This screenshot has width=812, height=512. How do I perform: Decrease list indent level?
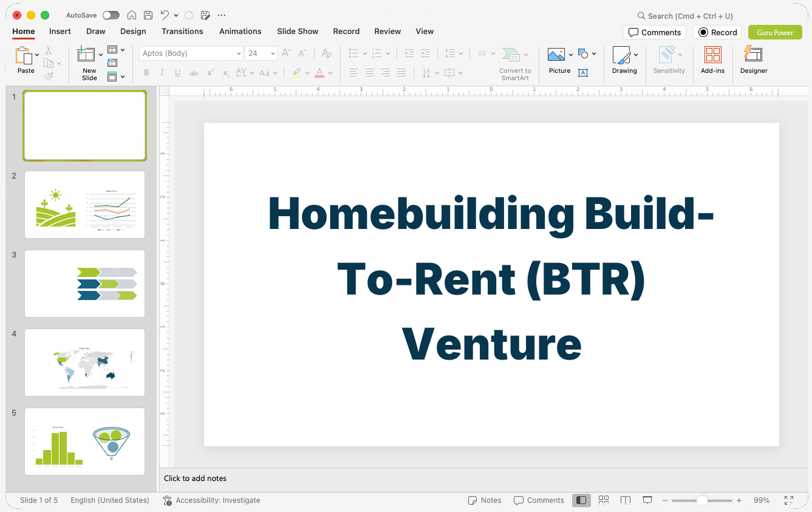[409, 53]
